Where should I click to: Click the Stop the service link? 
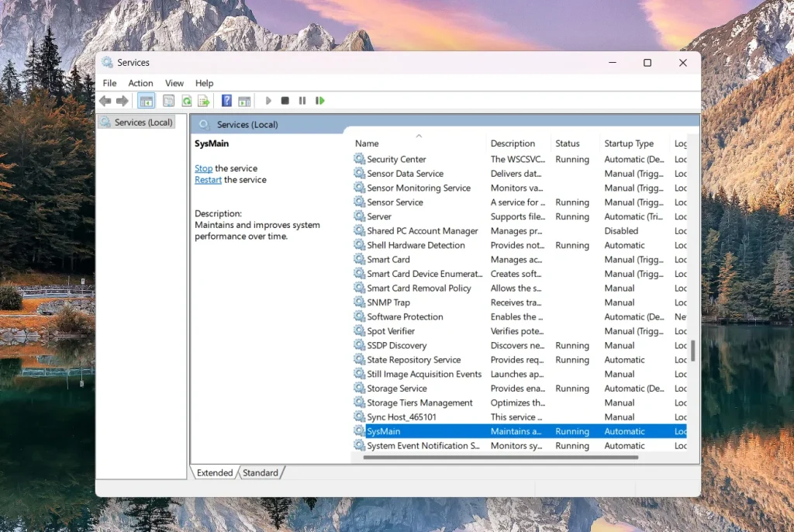point(204,168)
